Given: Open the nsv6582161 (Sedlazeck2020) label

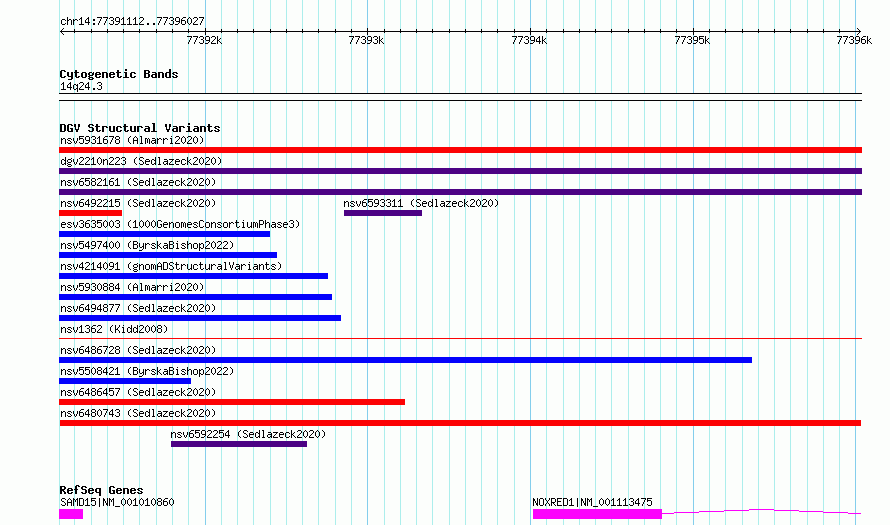Looking at the screenshot, I should tap(138, 182).
